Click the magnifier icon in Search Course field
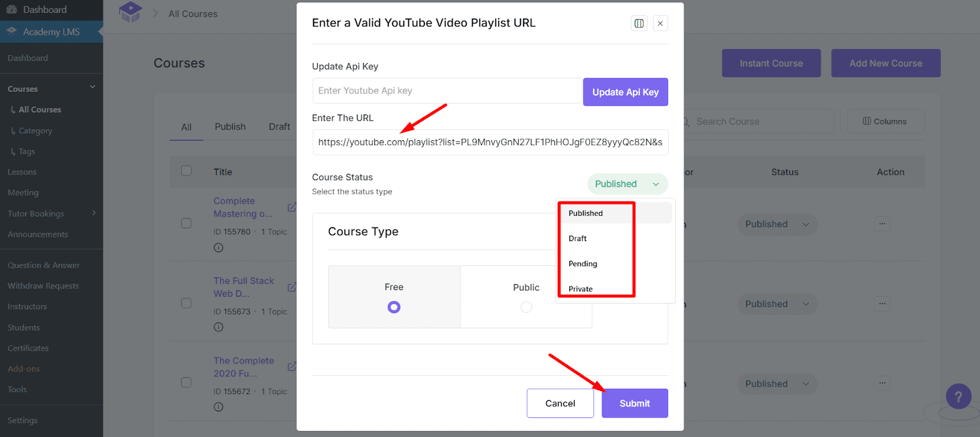 coord(687,121)
